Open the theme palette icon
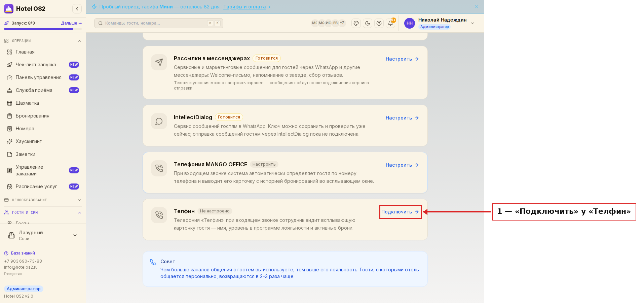Viewport: 644px width, 303px height. click(x=356, y=23)
